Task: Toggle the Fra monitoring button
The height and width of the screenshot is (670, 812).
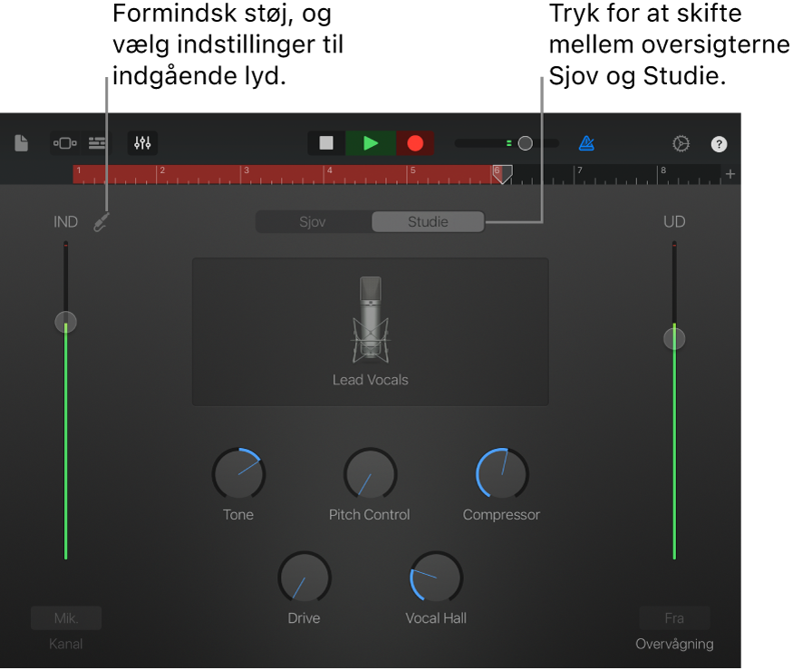Action: [x=674, y=618]
